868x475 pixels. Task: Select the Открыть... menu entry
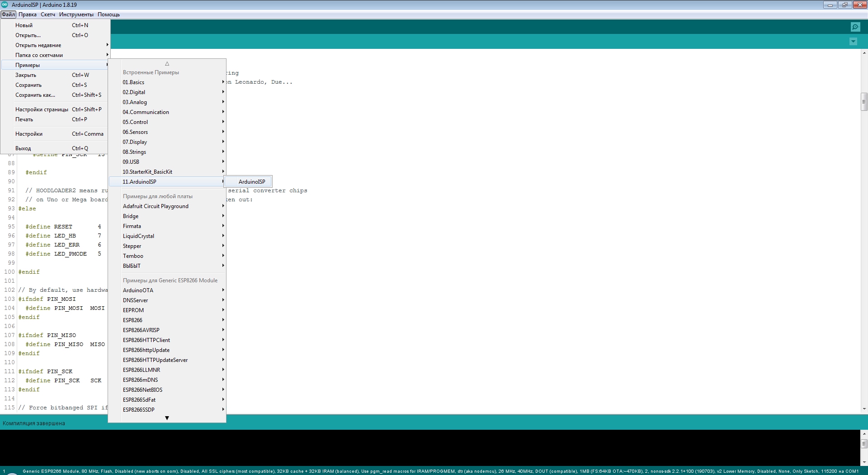[55, 35]
